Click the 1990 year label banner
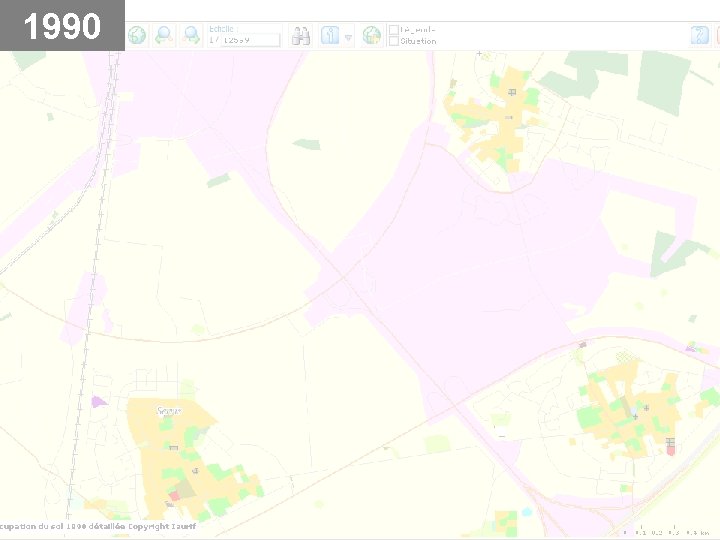Screen dimensions: 720x540 62,25
